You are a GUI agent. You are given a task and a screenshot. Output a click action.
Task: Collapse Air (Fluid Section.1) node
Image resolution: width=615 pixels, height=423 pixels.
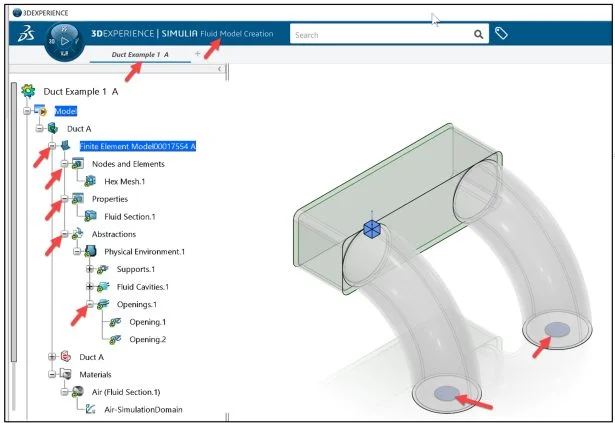pyautogui.click(x=65, y=392)
